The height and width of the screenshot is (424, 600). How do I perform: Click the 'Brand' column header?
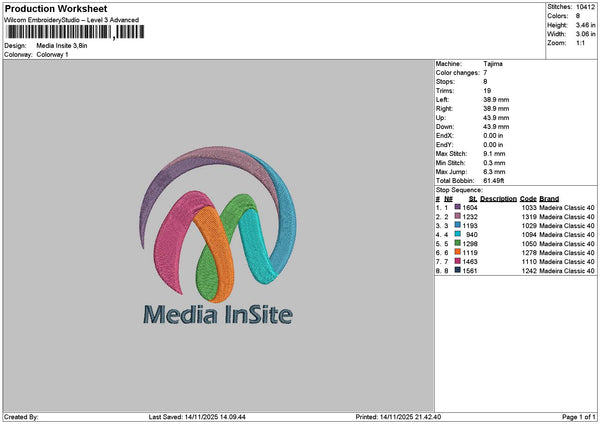click(x=549, y=199)
